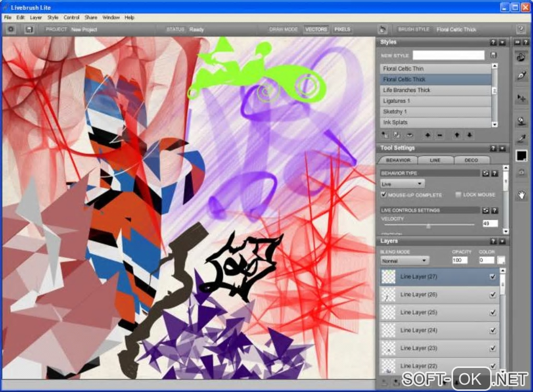Toggle visibility of Line Layer (23)
The height and width of the screenshot is (392, 533).
[493, 348]
